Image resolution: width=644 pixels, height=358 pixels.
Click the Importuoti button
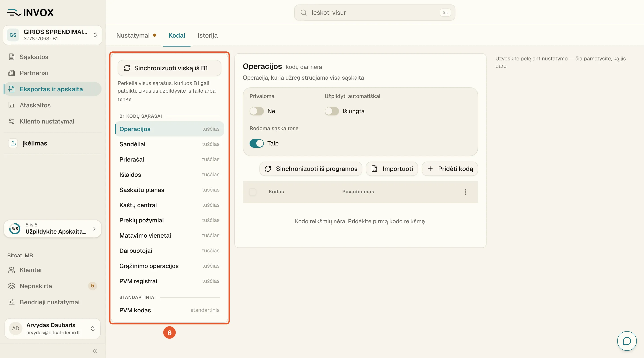[x=392, y=169]
